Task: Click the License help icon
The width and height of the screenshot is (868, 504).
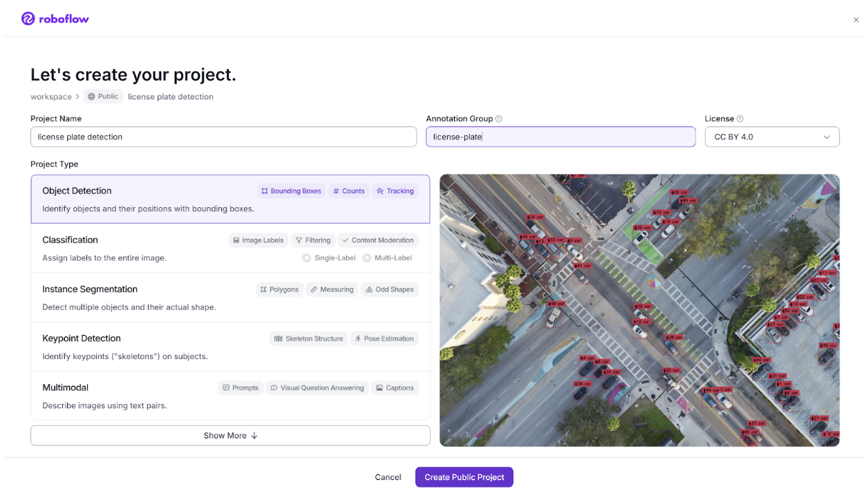Action: pos(740,119)
